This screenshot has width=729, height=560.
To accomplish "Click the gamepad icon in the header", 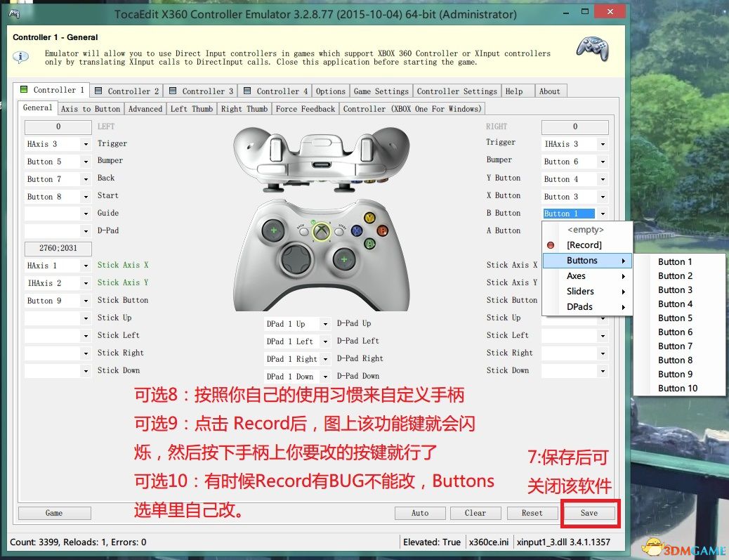I will point(592,49).
